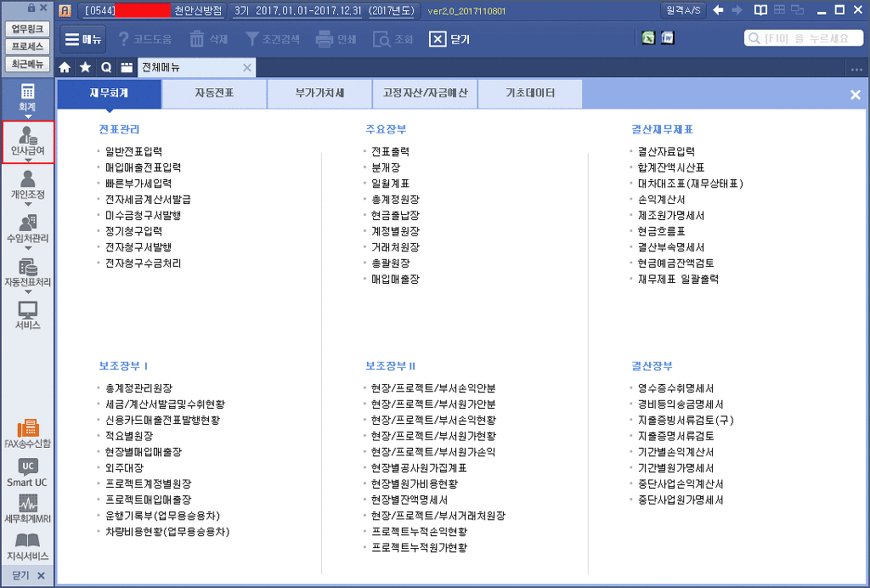Click the F10 search input field
This screenshot has height=588, width=870.
[x=807, y=39]
